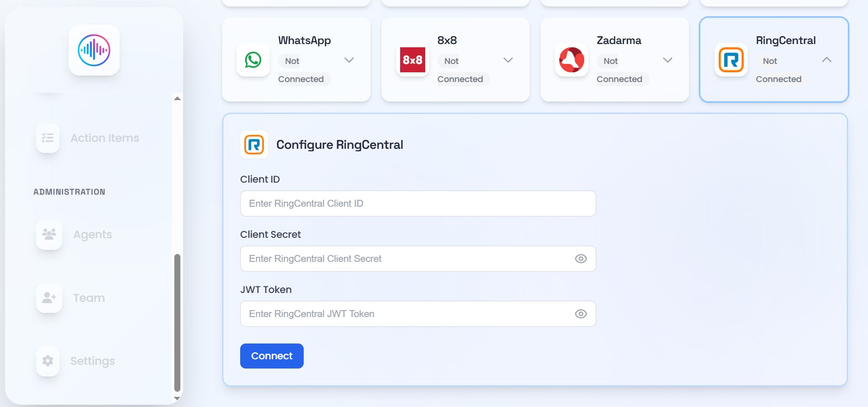Focus the RingCentral Client ID field
Screen dimensions: 868x407
click(x=418, y=203)
